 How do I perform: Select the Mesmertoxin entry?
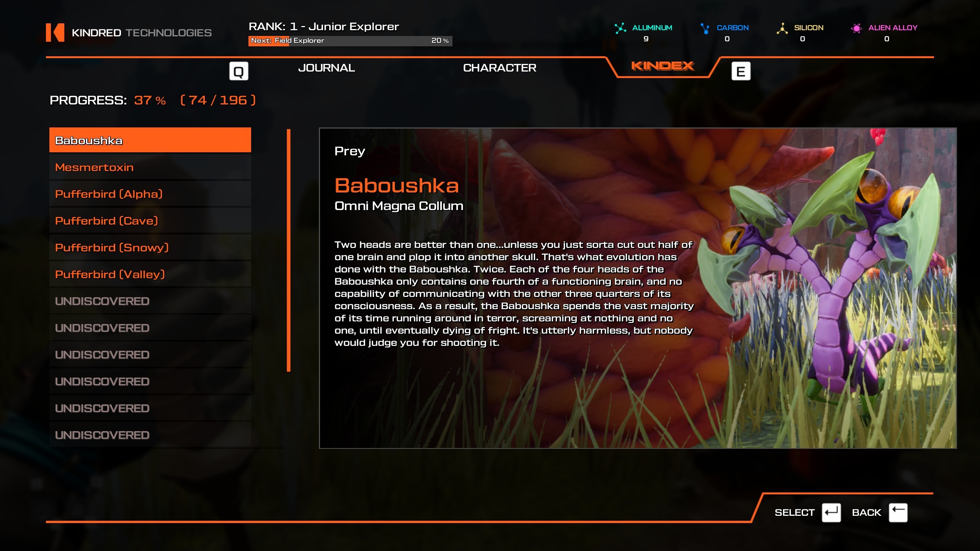coord(150,167)
